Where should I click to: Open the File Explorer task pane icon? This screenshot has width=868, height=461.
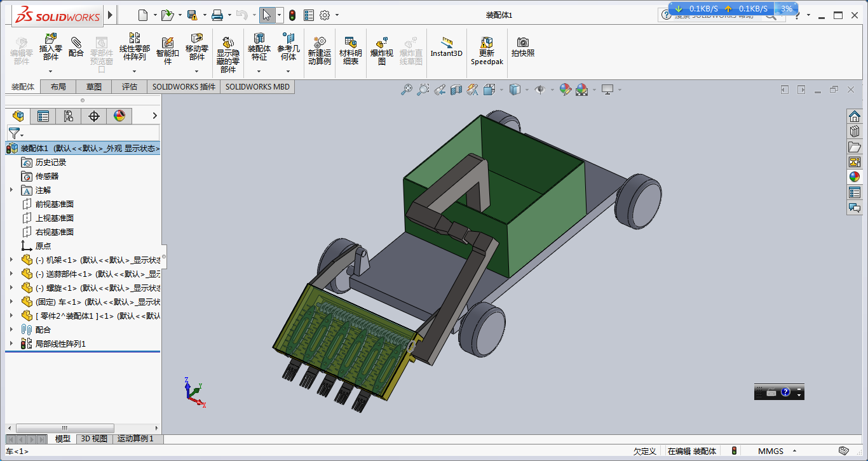tap(855, 147)
